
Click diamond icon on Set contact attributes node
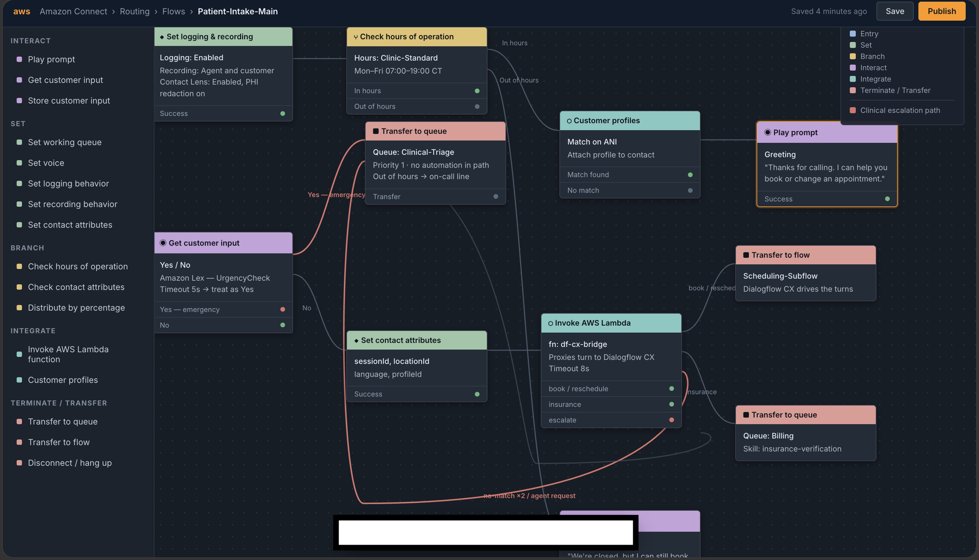pos(356,340)
